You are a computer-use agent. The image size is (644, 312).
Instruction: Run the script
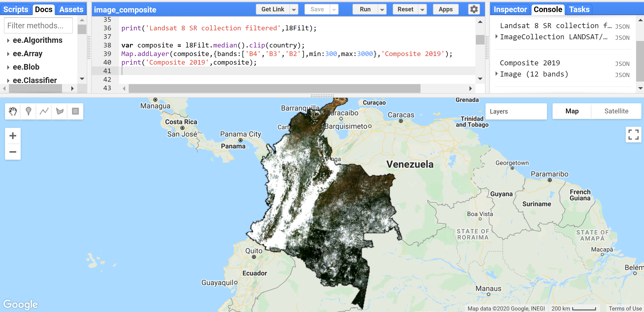[x=365, y=9]
